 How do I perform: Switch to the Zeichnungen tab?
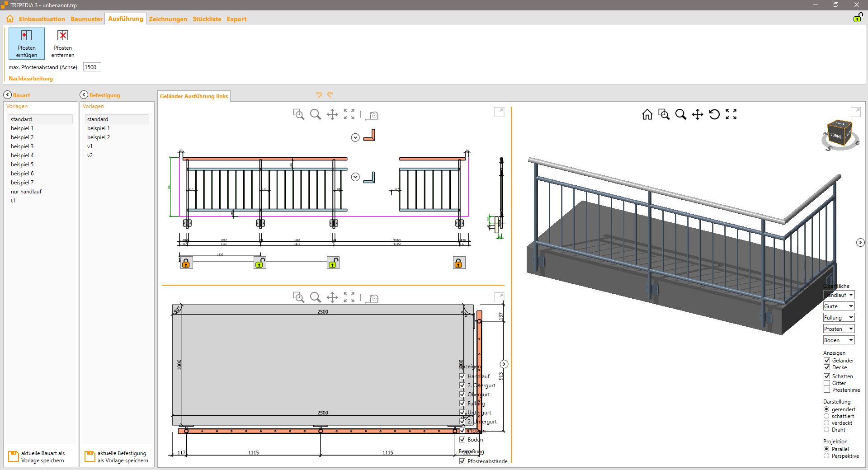click(x=168, y=19)
